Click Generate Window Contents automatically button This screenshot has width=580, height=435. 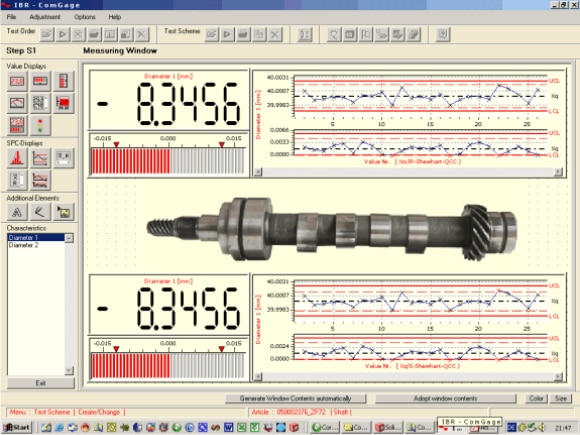295,398
